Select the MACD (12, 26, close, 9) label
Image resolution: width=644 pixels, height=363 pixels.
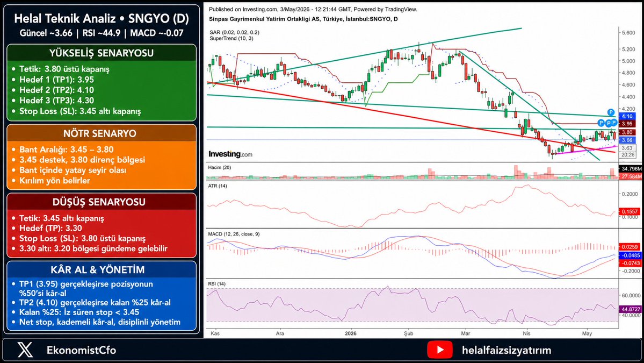click(x=234, y=234)
